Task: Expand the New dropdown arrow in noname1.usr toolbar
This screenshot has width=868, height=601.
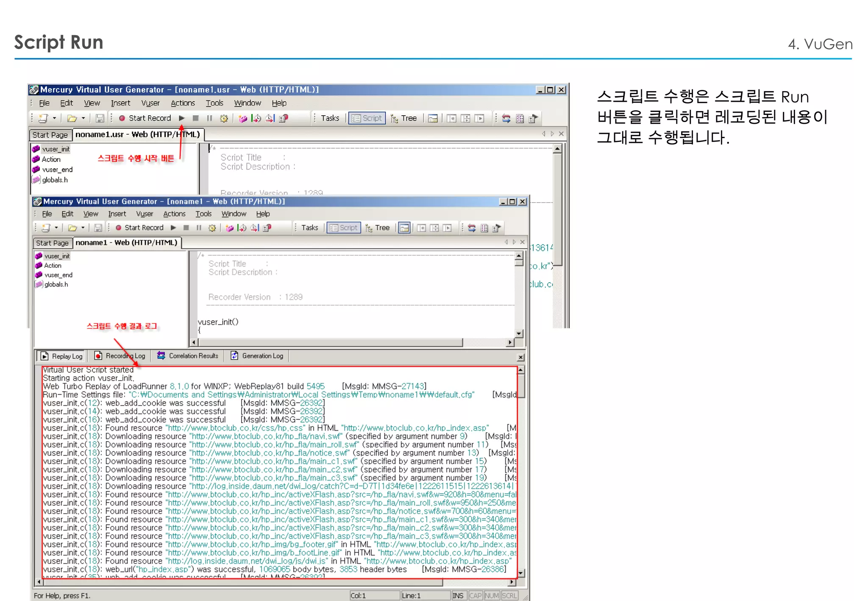Action: [x=54, y=118]
